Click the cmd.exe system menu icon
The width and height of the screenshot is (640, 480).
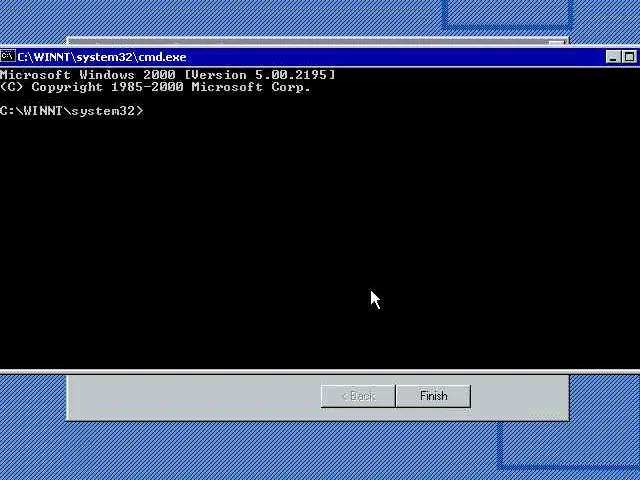tap(7, 56)
